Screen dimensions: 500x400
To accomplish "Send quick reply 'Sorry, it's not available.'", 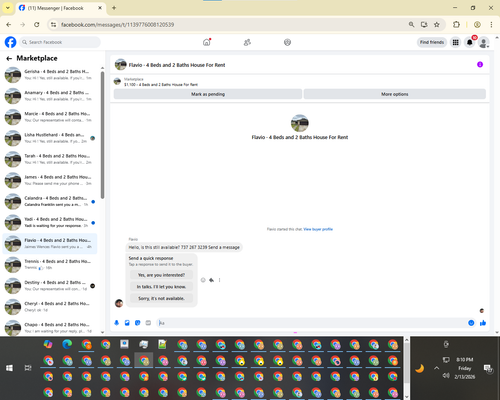I will click(x=161, y=298).
